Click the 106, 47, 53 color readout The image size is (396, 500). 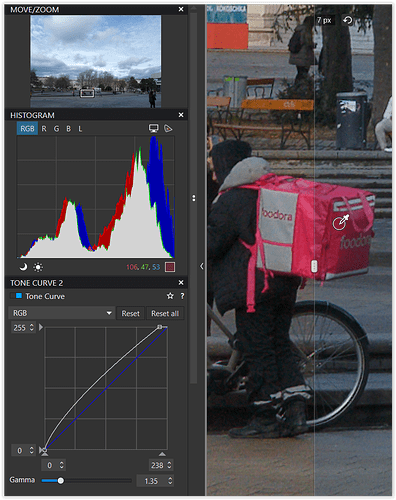point(143,267)
